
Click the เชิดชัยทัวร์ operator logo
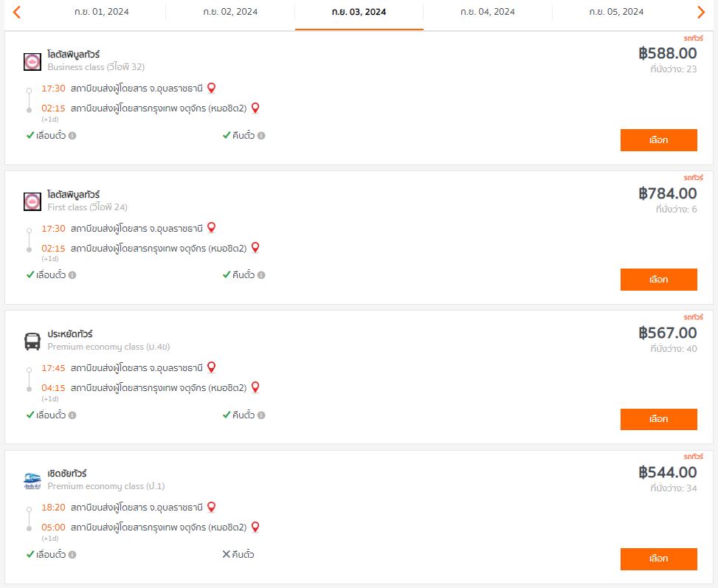coord(32,480)
